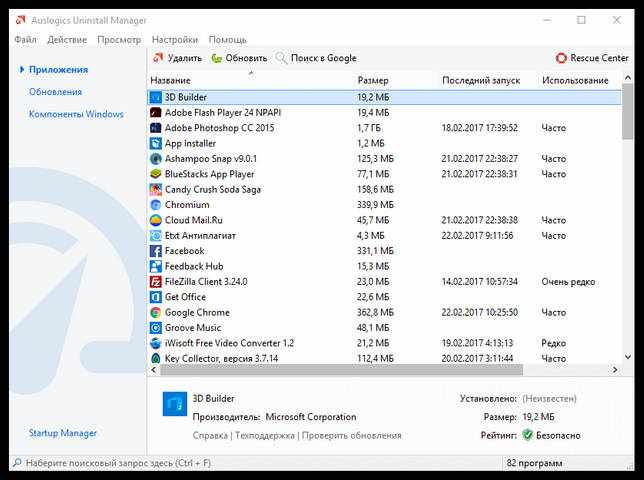
Task: Click the App Installer icon
Action: click(x=156, y=143)
